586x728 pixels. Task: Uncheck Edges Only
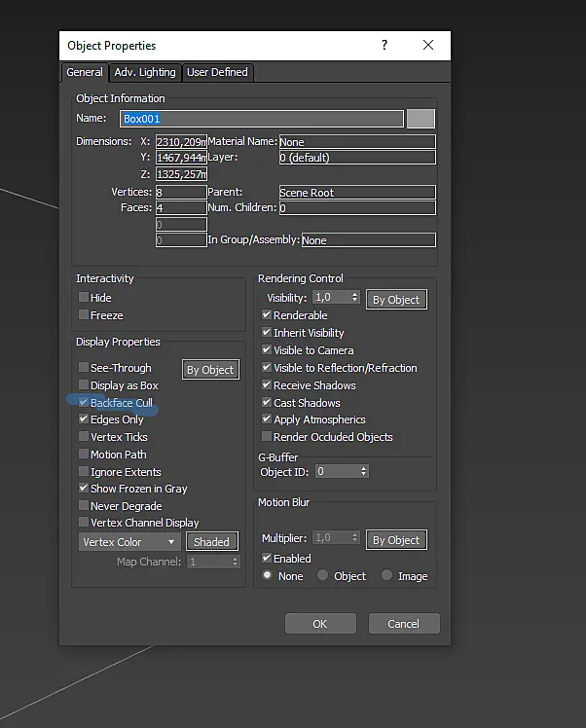[x=84, y=419]
